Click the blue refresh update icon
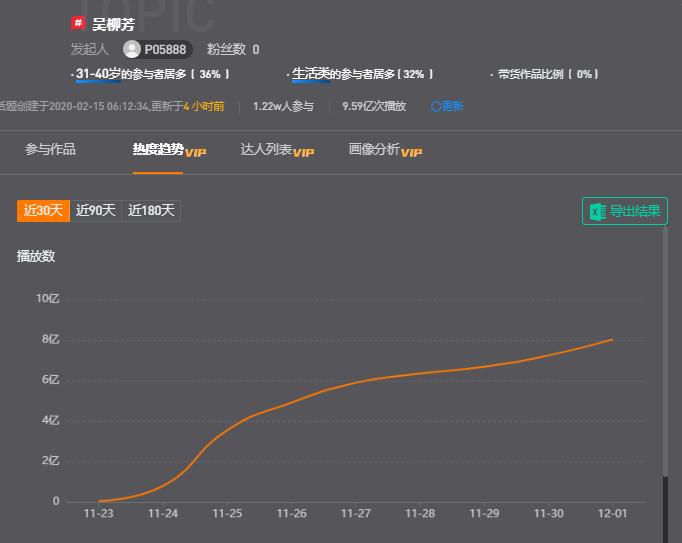 [435, 106]
